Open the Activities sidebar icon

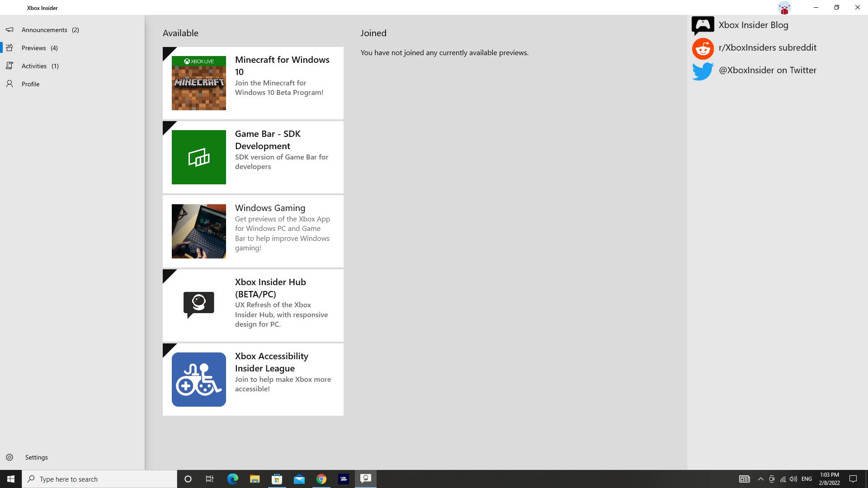9,66
